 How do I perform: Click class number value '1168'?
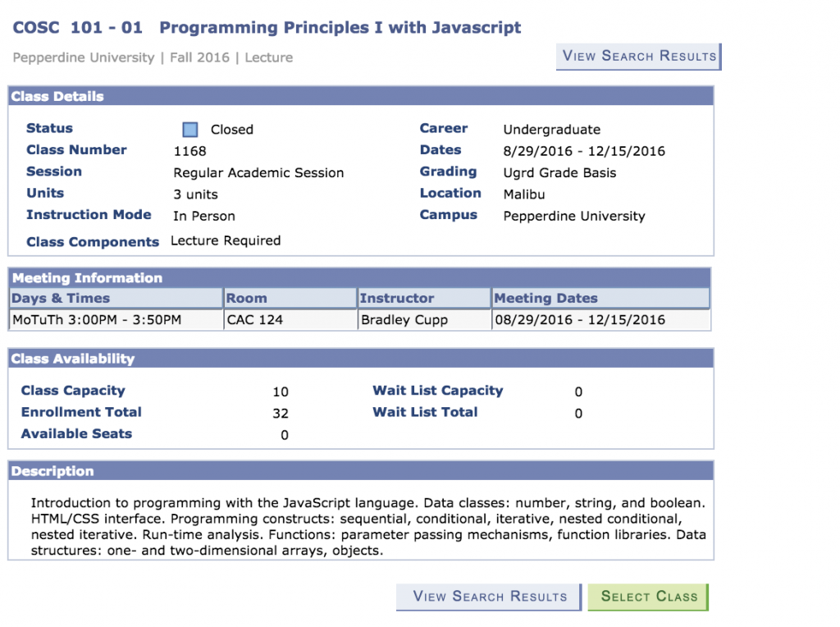189,151
